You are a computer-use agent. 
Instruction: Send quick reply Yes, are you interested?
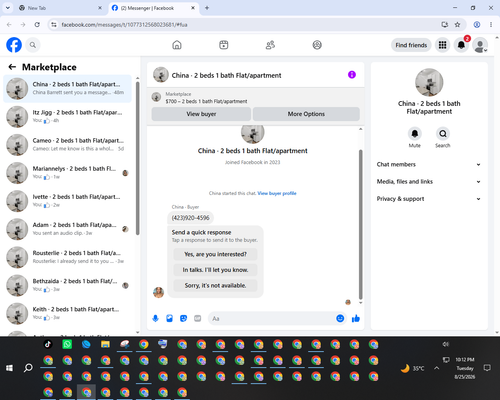pos(215,254)
